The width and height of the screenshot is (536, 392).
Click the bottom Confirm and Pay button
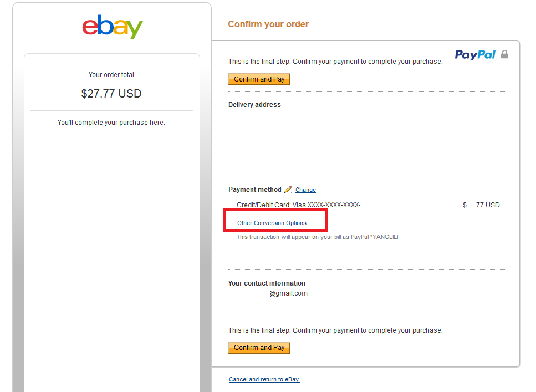point(259,348)
